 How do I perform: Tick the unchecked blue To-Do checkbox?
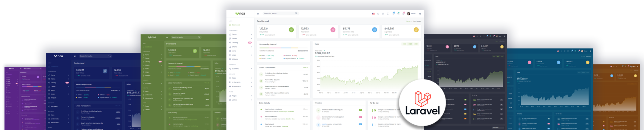point(374,125)
